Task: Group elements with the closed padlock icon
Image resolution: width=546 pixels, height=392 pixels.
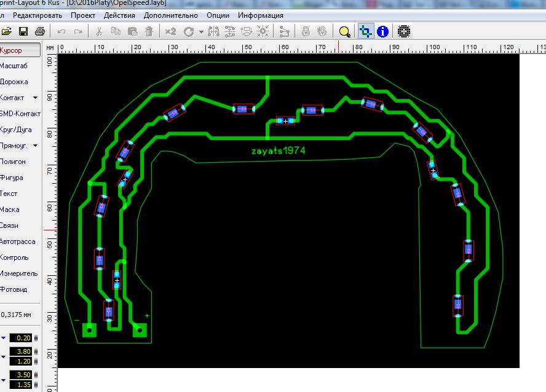Action: tap(306, 32)
